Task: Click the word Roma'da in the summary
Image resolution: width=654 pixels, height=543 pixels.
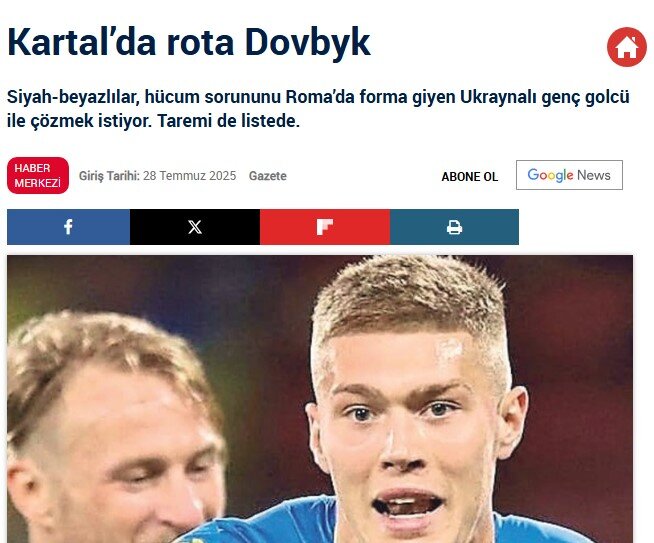Action: point(320,97)
